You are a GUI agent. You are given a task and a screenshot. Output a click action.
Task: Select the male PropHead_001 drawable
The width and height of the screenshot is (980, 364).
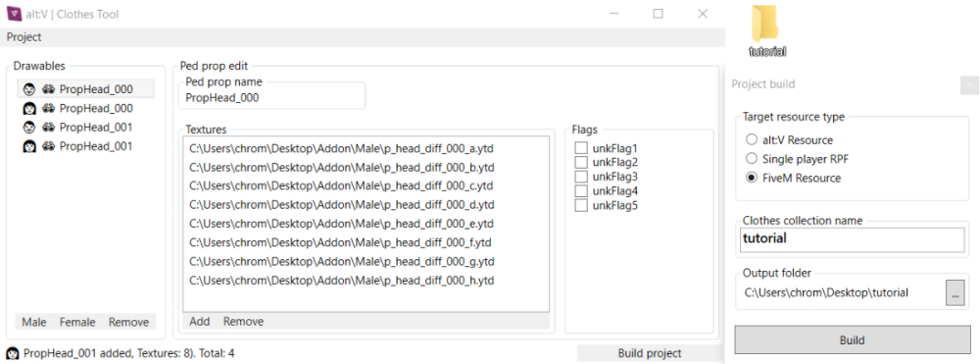85,127
